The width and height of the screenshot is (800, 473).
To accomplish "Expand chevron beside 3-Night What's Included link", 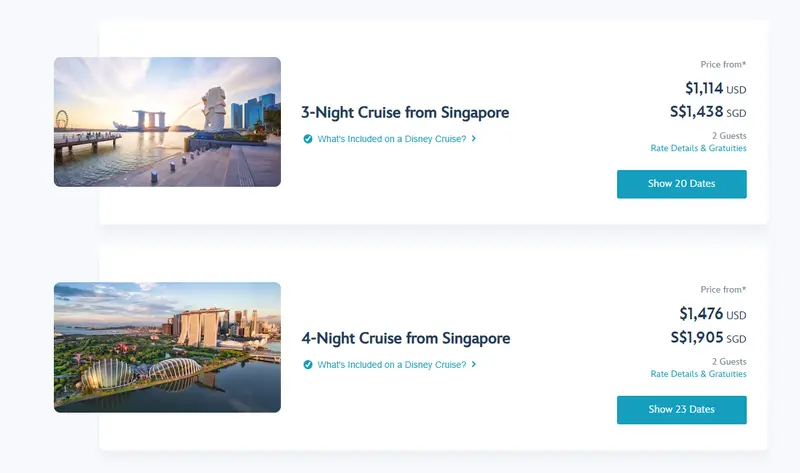I will point(474,138).
